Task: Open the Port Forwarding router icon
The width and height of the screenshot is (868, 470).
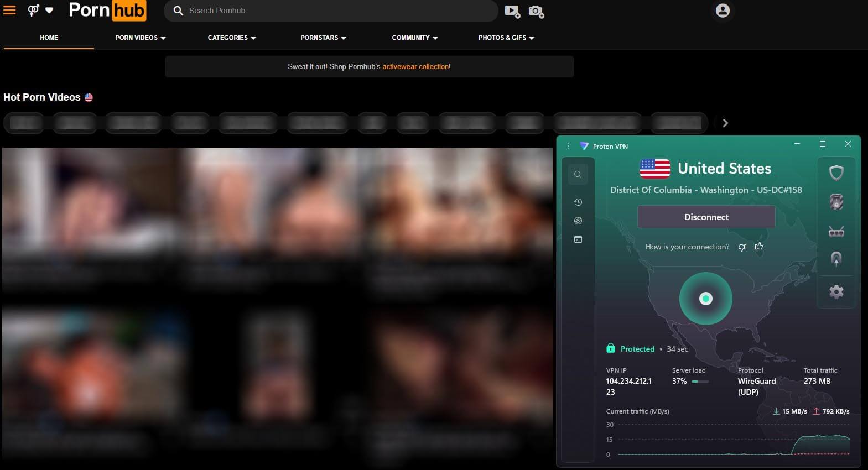Action: (x=836, y=231)
